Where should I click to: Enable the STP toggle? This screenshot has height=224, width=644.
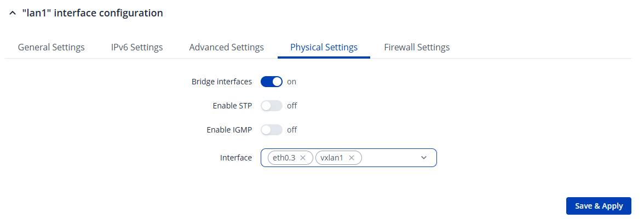click(271, 106)
